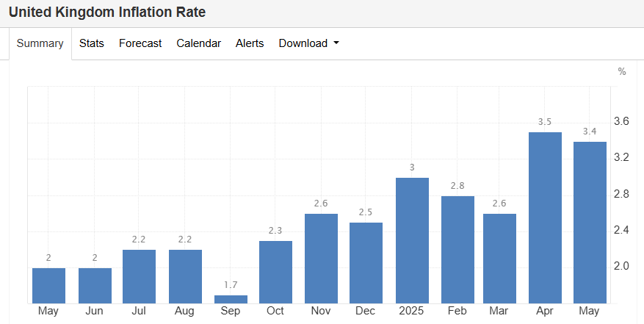
Task: Select the Aug bar showing 2.2
Action: pos(185,276)
